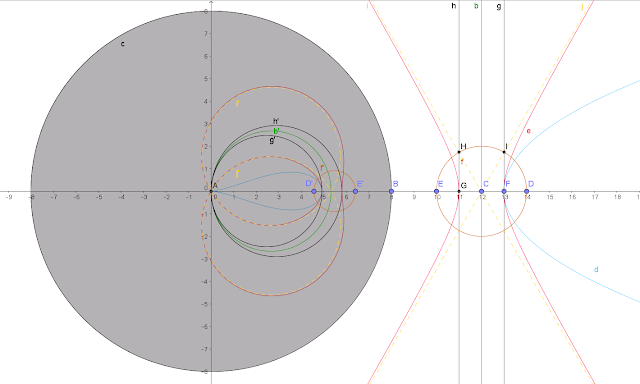This screenshot has width=640, height=384.
Task: Click the x-axis tick label -9
Action: click(x=9, y=197)
